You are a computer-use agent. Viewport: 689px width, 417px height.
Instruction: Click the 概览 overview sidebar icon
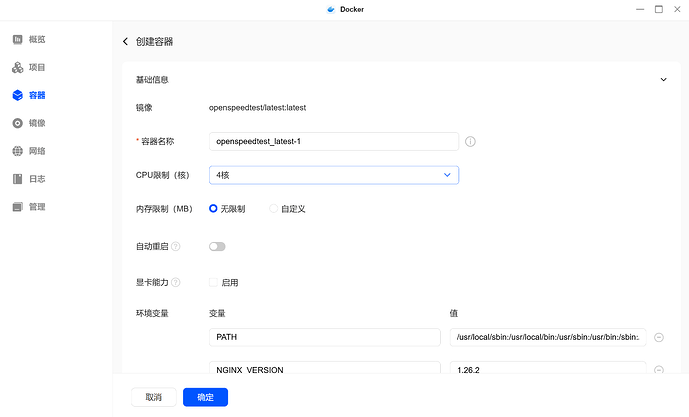click(x=18, y=39)
